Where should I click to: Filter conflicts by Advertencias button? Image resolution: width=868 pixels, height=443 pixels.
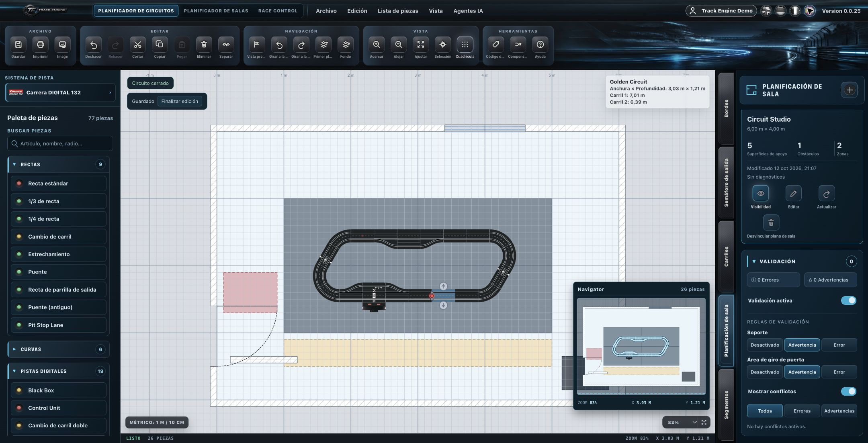click(839, 411)
